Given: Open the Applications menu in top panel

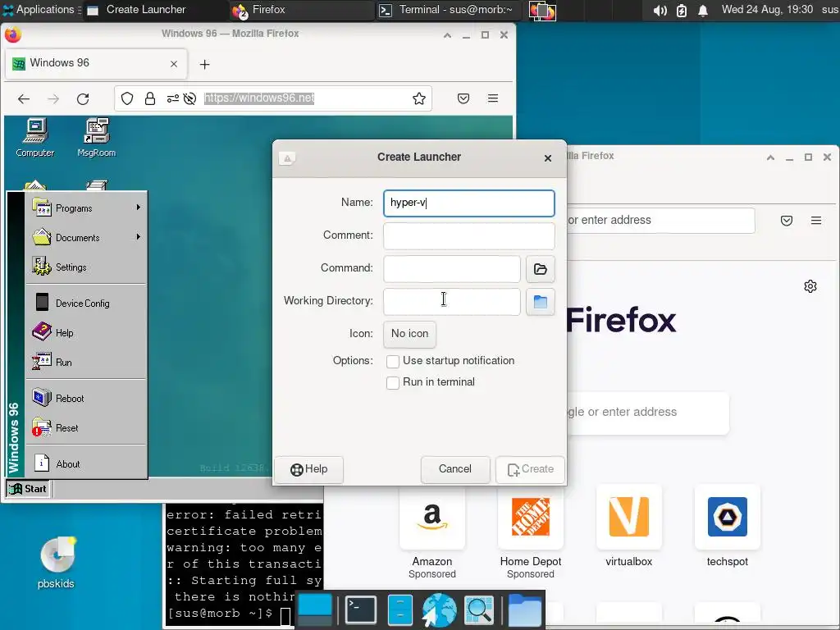Looking at the screenshot, I should tap(41, 10).
